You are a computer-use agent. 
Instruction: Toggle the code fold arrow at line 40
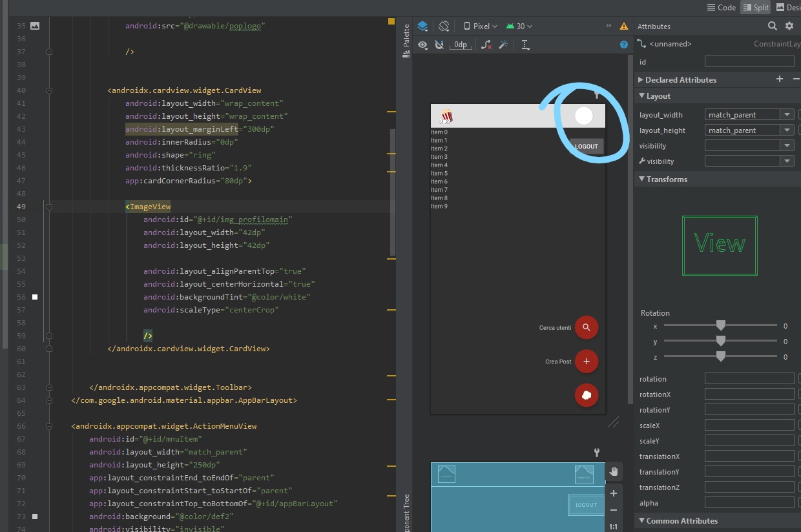(49, 90)
